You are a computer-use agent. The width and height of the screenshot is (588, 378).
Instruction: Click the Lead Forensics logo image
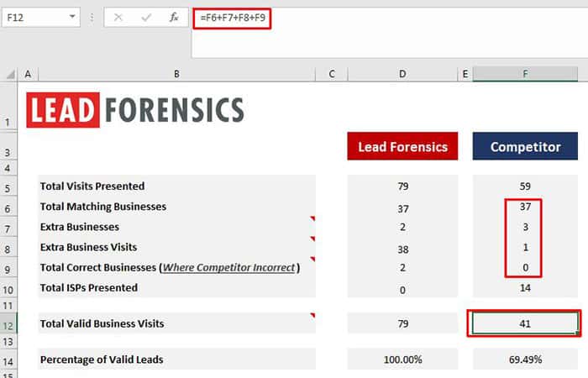tap(135, 110)
